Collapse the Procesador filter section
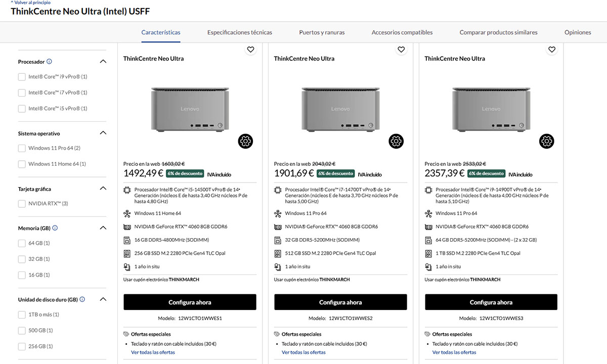 click(x=103, y=62)
